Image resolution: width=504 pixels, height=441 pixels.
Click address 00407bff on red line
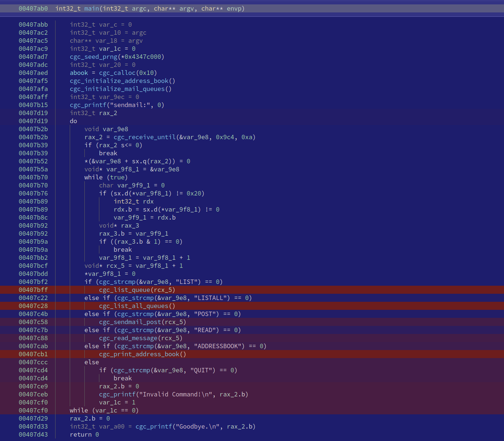click(x=33, y=290)
